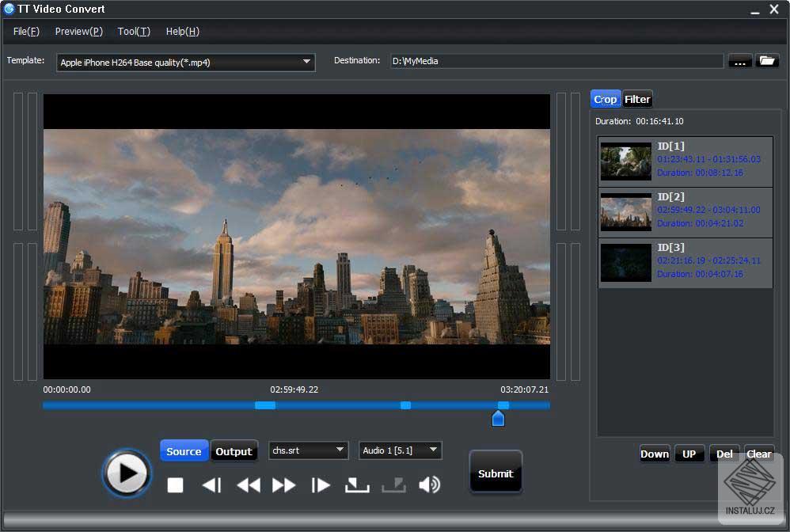Image resolution: width=790 pixels, height=532 pixels.
Task: Mute audio using the speaker icon
Action: tap(429, 485)
